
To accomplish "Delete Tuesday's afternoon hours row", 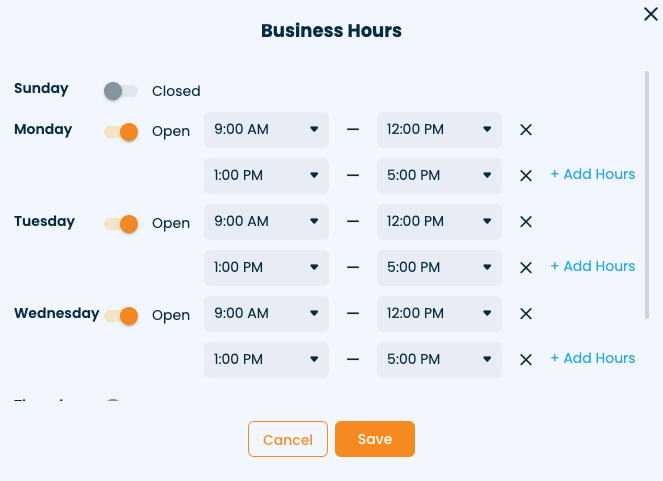I will coord(526,268).
